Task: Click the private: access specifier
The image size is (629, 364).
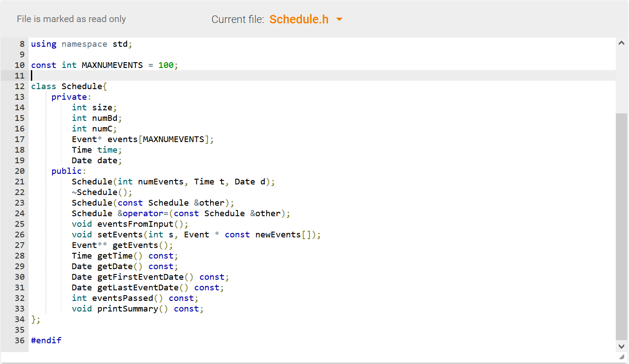Action: point(68,97)
